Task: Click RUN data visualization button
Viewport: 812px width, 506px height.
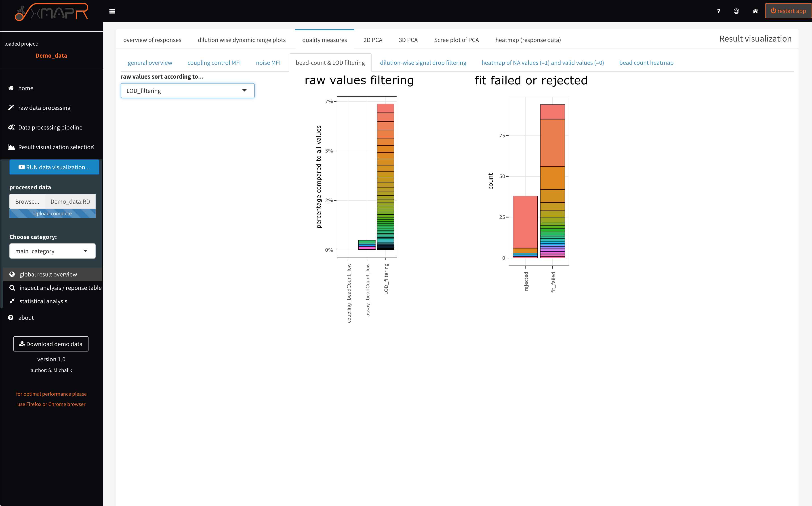Action: tap(54, 167)
